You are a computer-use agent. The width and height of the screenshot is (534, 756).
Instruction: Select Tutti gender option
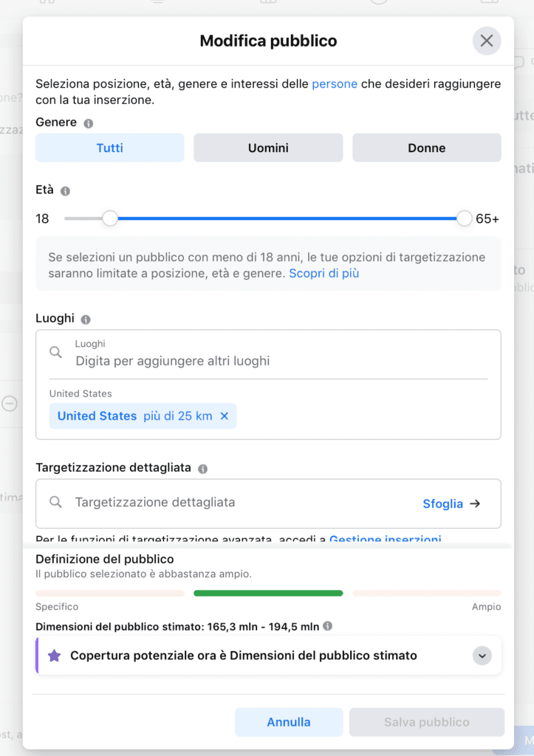click(x=110, y=148)
